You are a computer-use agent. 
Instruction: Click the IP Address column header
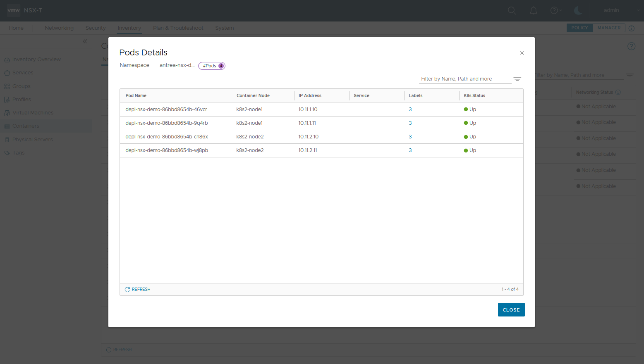click(310, 95)
